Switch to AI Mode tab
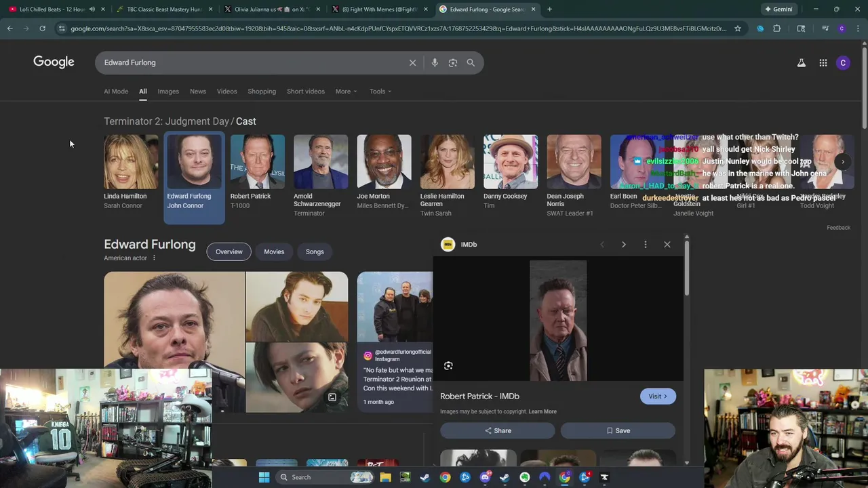Image resolution: width=868 pixels, height=488 pixels. tap(116, 91)
